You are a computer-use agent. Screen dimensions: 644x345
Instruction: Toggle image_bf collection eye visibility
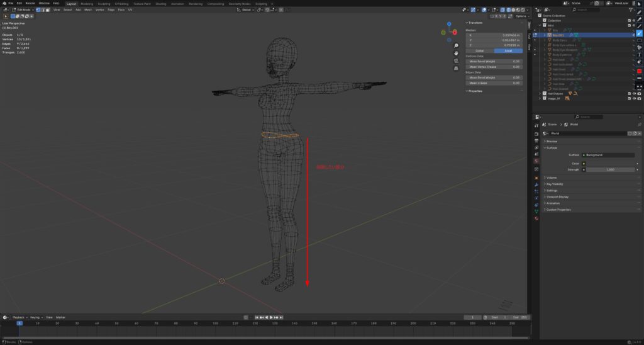pyautogui.click(x=634, y=98)
